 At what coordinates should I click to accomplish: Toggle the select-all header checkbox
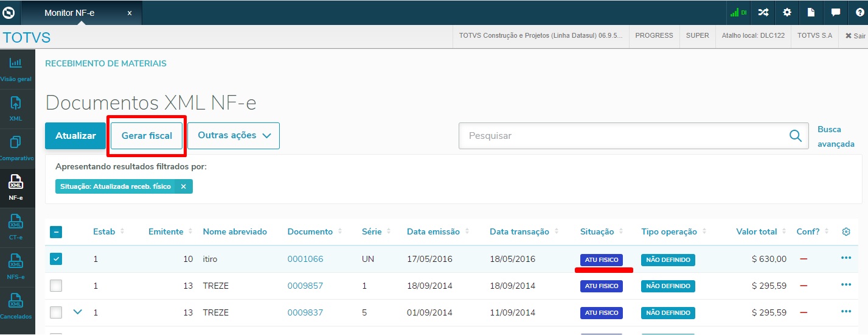pos(56,232)
